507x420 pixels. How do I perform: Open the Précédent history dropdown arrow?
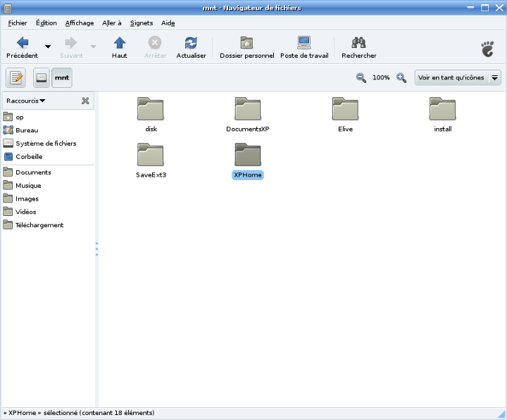pyautogui.click(x=48, y=47)
